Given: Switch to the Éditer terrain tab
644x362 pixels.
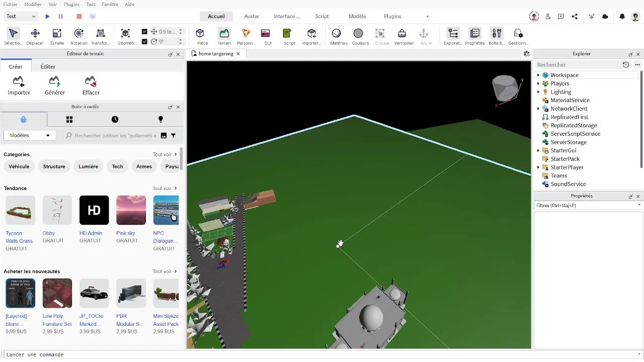Looking at the screenshot, I should click(x=48, y=66).
